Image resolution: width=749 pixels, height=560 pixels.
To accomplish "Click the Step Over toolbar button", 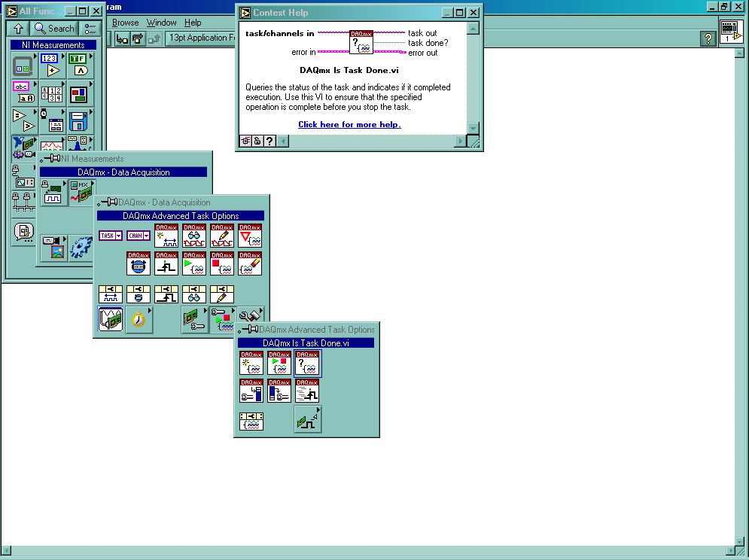I will tap(138, 38).
